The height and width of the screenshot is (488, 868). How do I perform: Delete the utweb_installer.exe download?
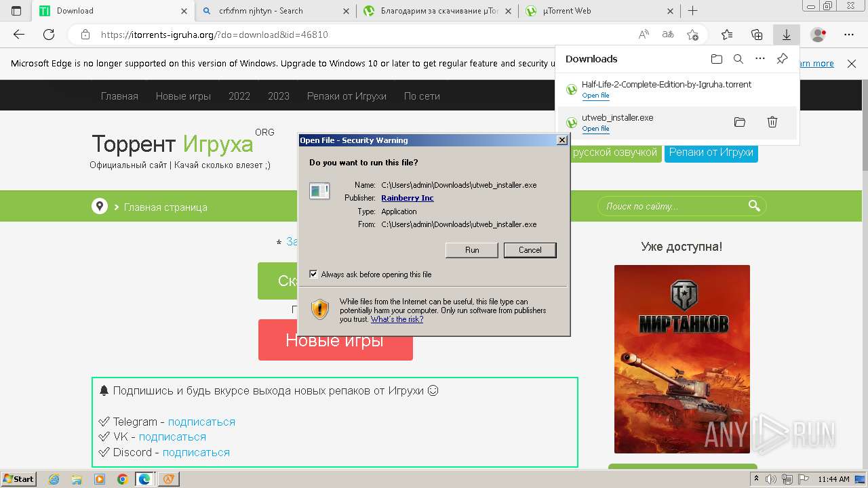pos(772,122)
